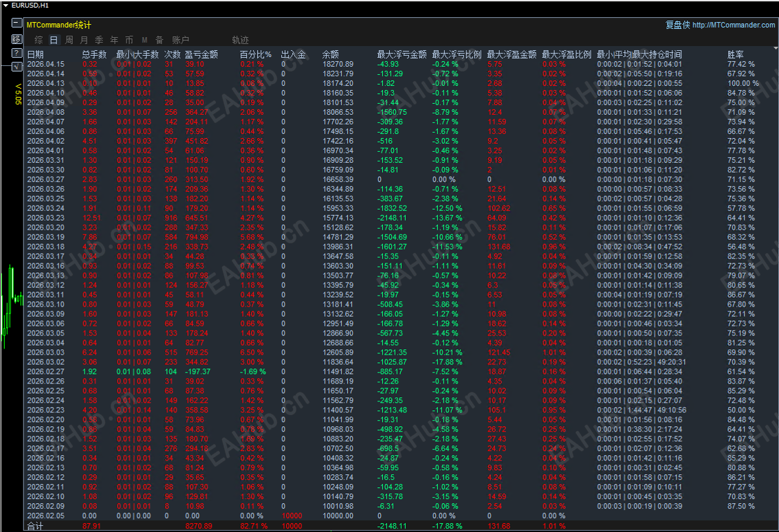Image resolution: width=779 pixels, height=532 pixels.
Task: Select the 2026.02.09 date cell
Action: click(x=45, y=507)
